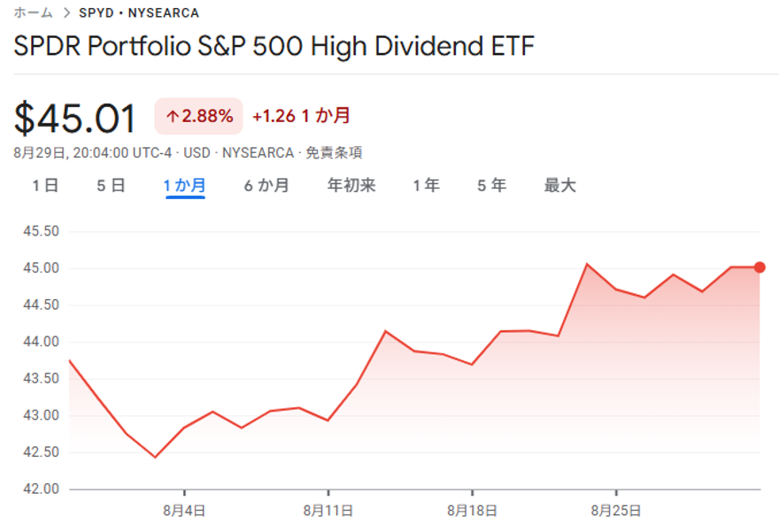This screenshot has width=779, height=532.
Task: Click the up arrow in the 2.88% badge
Action: click(x=172, y=116)
